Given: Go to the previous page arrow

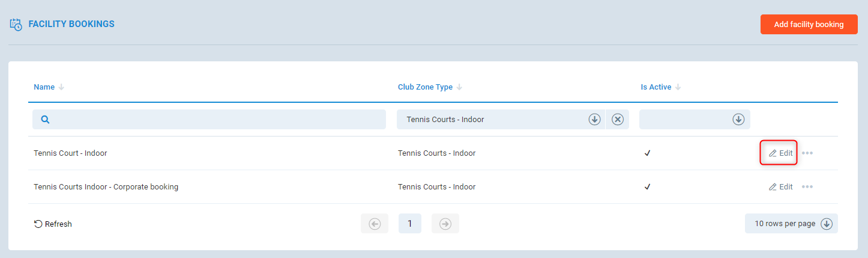Looking at the screenshot, I should pyautogui.click(x=375, y=224).
